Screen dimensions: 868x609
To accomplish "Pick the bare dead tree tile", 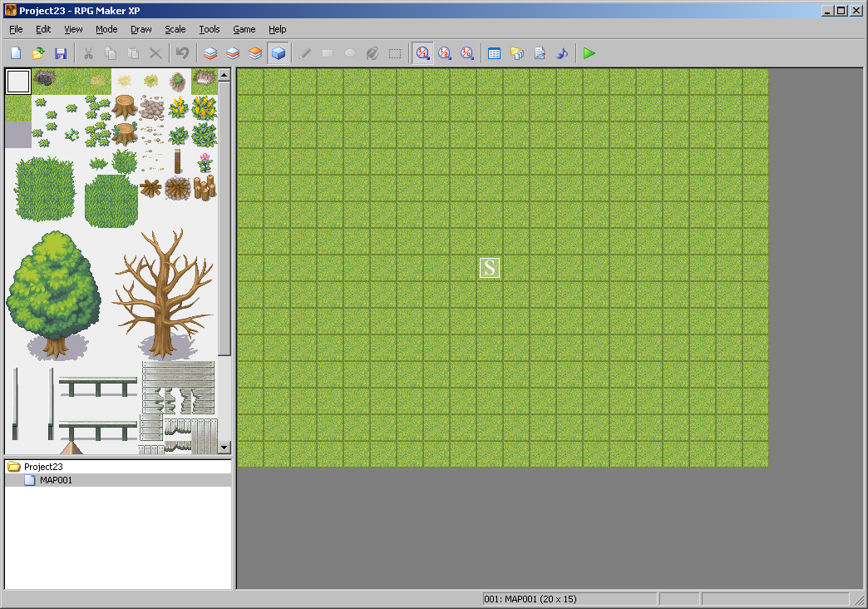I will (163, 294).
